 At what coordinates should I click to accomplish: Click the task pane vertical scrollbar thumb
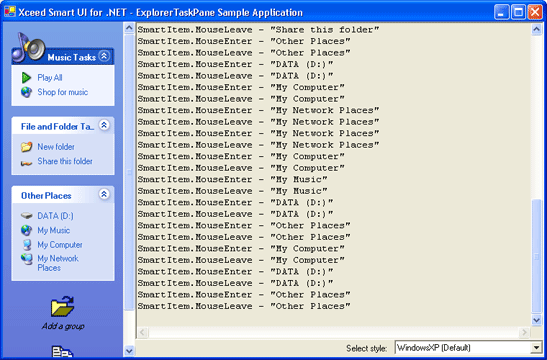coord(129,172)
